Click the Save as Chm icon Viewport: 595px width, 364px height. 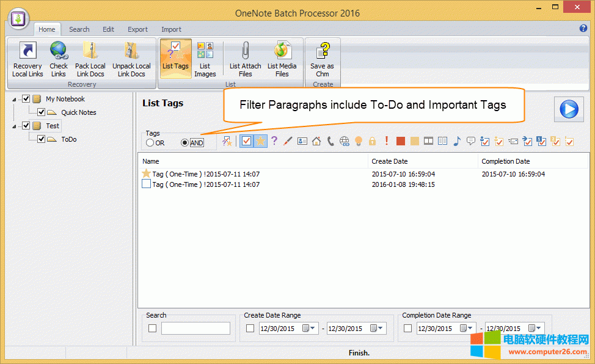[x=322, y=59]
